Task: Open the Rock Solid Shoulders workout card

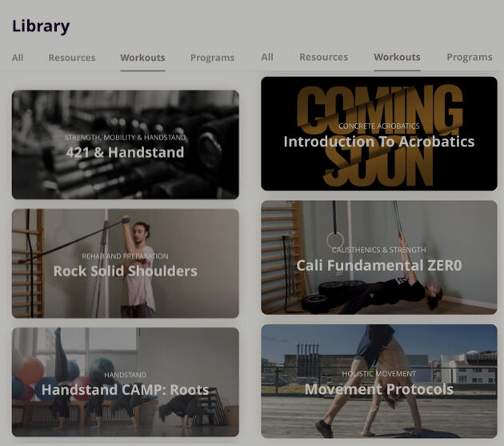Action: click(x=126, y=263)
